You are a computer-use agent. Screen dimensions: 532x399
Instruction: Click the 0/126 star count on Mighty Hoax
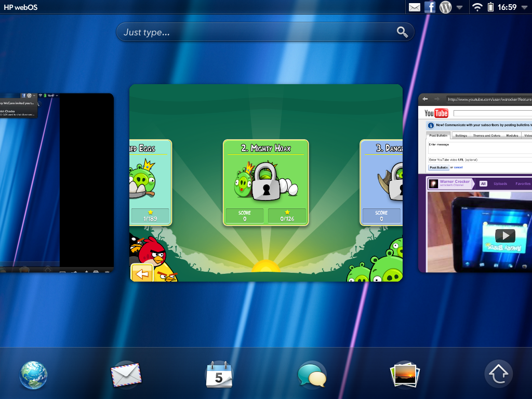pos(287,216)
